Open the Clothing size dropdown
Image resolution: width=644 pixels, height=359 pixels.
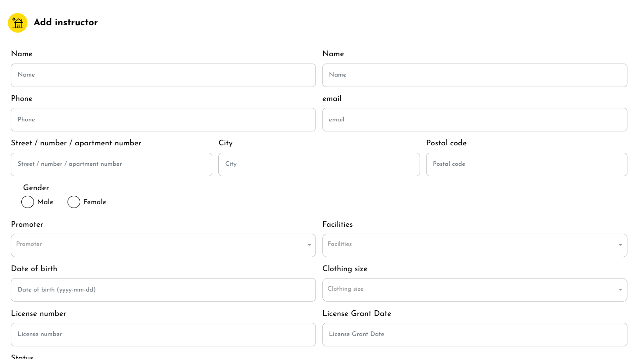tap(468, 290)
